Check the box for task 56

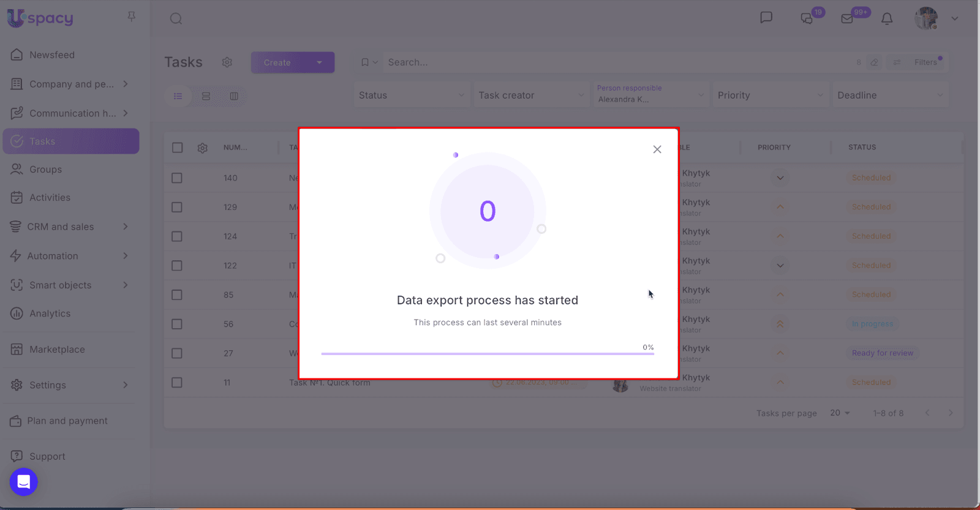[x=177, y=324]
